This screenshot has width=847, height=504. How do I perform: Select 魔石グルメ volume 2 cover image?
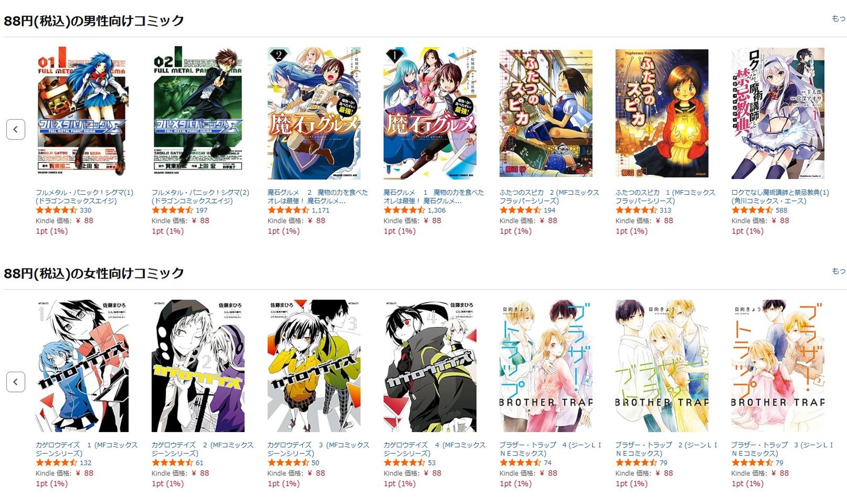pyautogui.click(x=314, y=113)
